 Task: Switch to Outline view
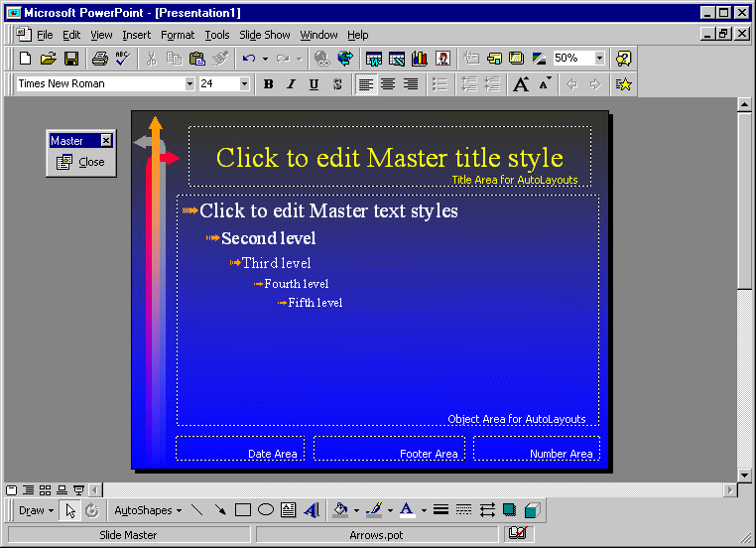(x=29, y=490)
